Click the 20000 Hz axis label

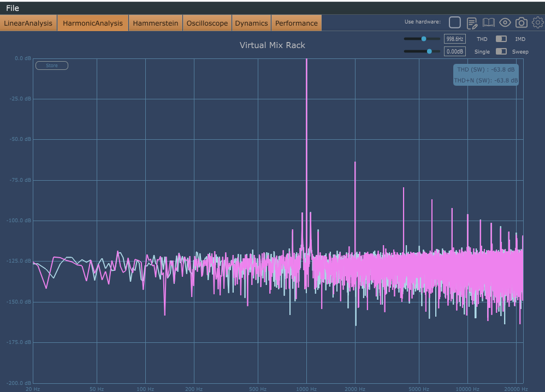coord(516,389)
